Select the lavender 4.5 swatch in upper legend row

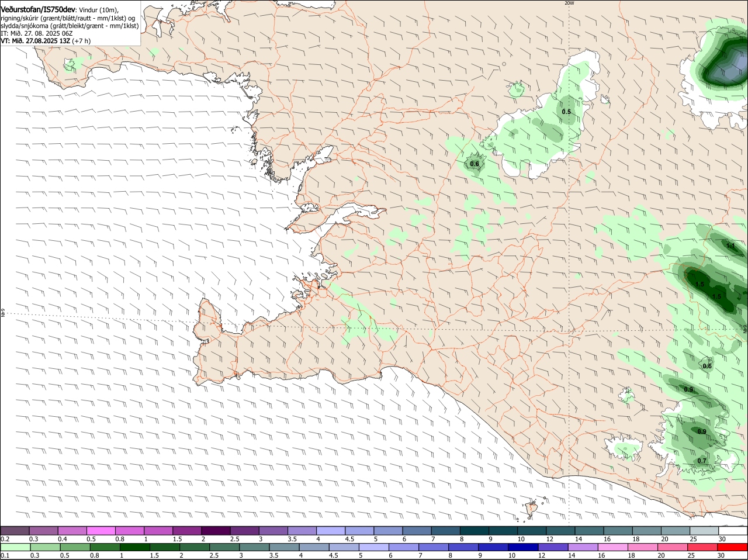tap(359, 530)
